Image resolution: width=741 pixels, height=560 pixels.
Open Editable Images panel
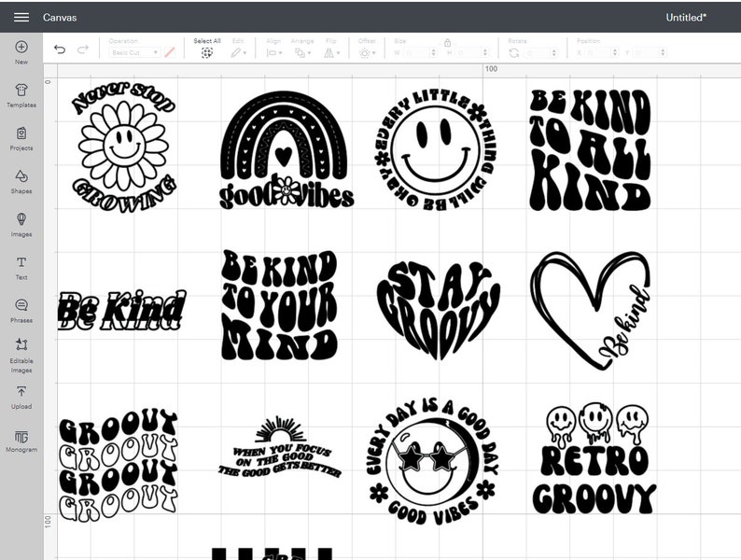(21, 356)
